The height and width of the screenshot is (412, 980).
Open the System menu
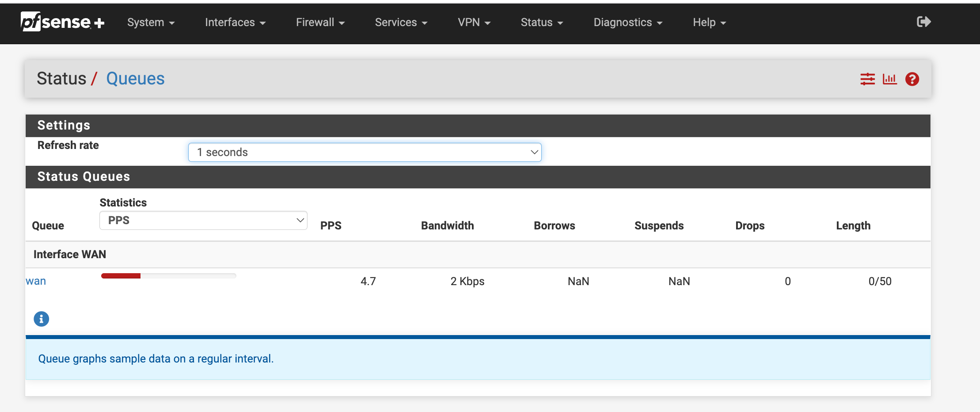tap(151, 22)
